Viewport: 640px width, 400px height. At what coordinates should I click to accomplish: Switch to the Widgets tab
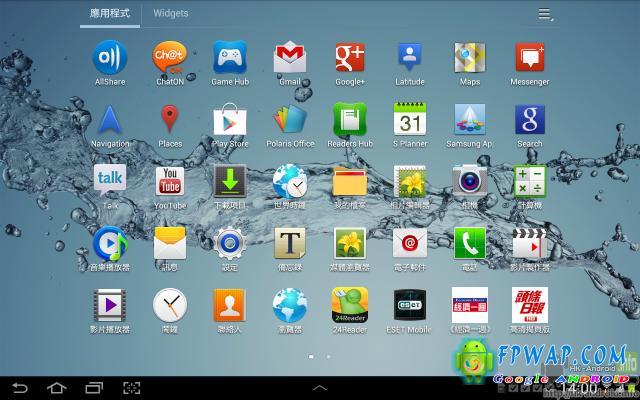pos(170,14)
